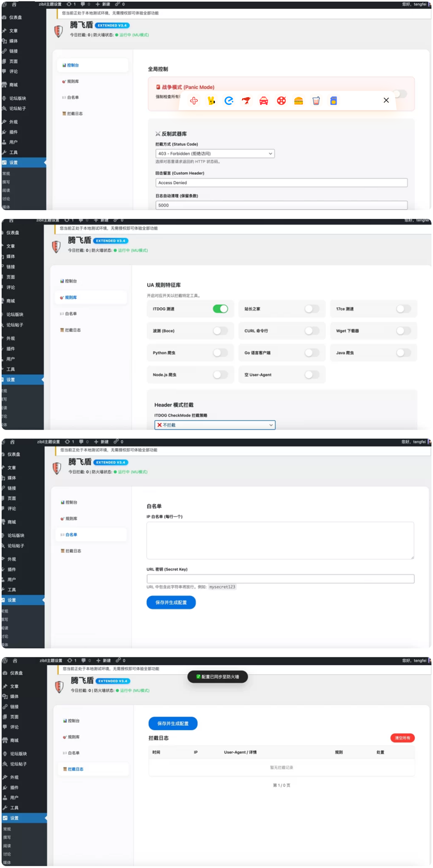The image size is (433, 868).
Task: Click the blue letter e browser icon
Action: coord(229,101)
